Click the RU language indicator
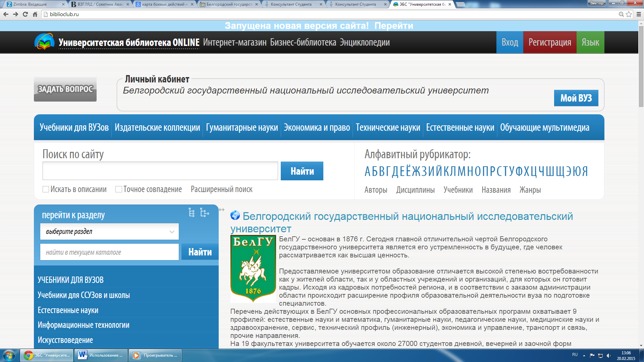This screenshot has height=362, width=644. coord(575,355)
